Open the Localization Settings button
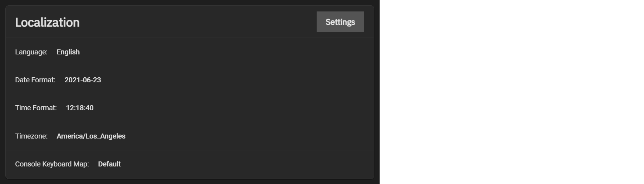644x184 pixels. [340, 22]
